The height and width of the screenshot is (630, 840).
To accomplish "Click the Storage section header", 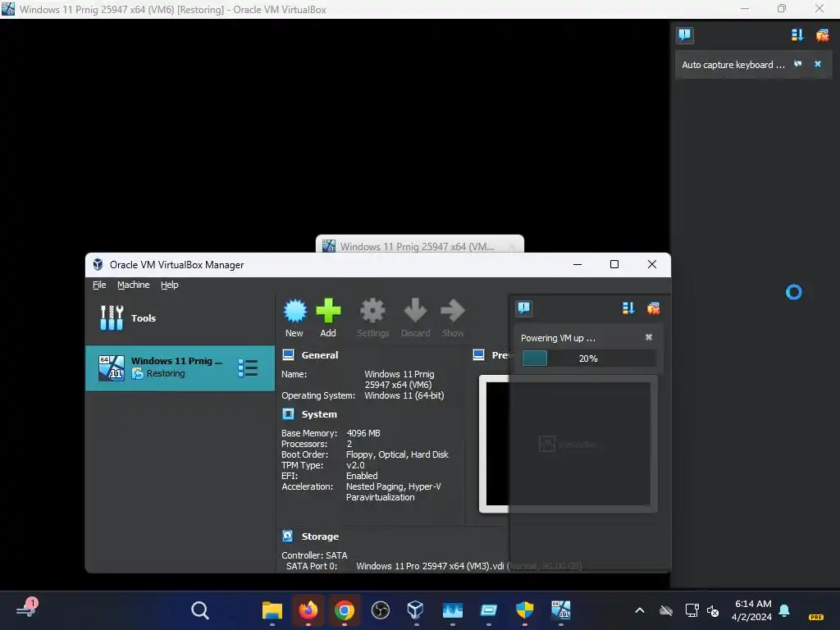I will pyautogui.click(x=320, y=536).
